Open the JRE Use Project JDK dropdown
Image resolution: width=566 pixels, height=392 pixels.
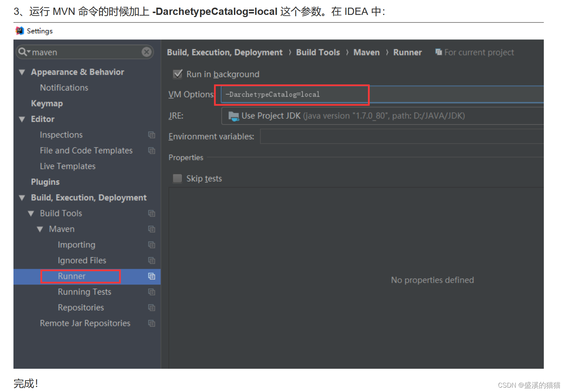pyautogui.click(x=382, y=116)
